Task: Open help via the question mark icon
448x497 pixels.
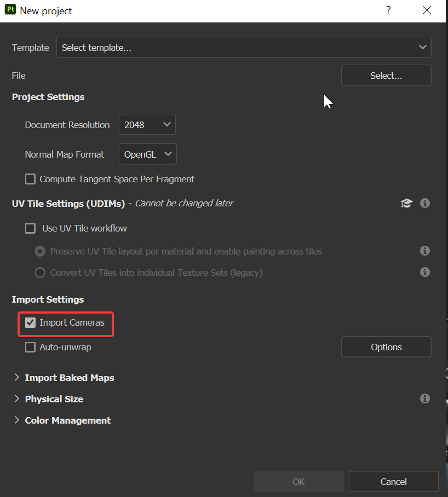Action: [x=388, y=10]
